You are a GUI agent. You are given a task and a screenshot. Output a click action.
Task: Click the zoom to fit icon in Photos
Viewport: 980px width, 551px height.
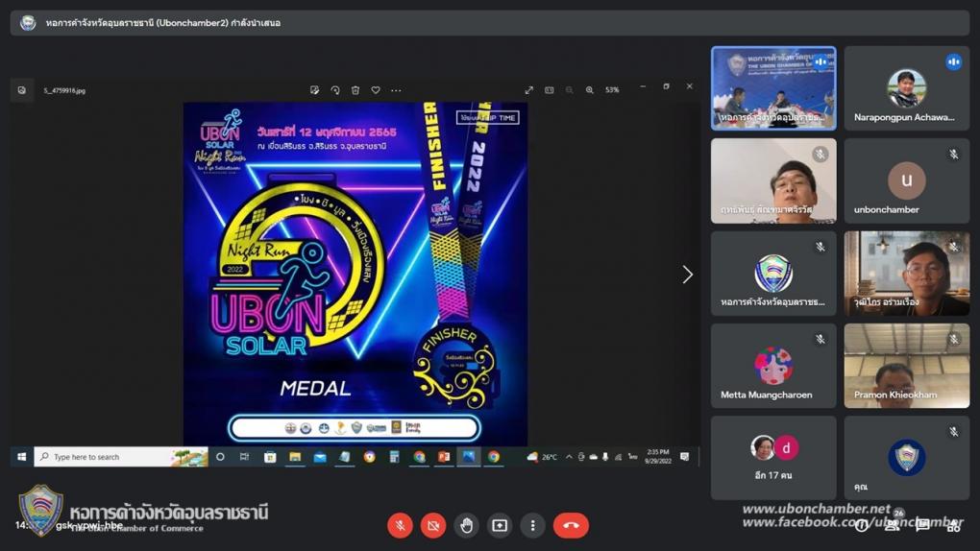(550, 90)
